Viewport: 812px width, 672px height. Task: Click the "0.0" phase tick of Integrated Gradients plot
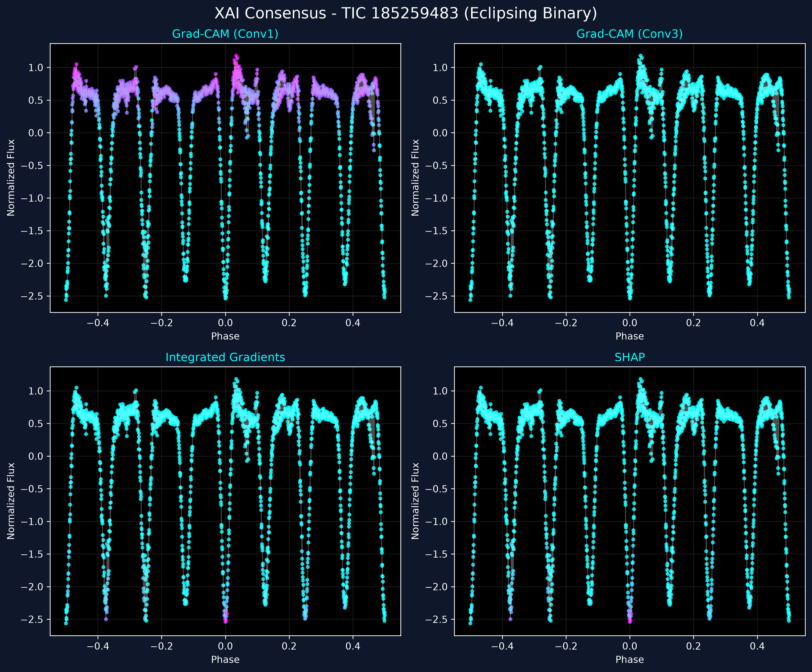pyautogui.click(x=225, y=646)
